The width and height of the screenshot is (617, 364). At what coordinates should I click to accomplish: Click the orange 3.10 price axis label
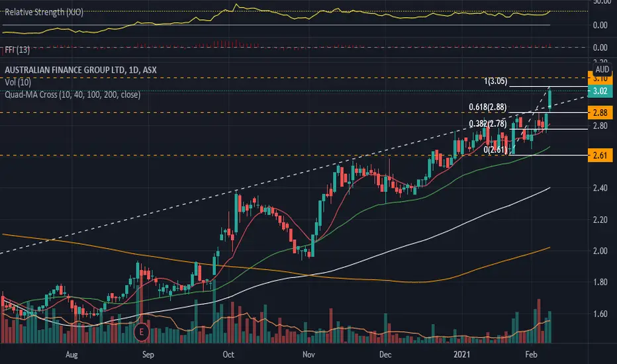click(600, 79)
